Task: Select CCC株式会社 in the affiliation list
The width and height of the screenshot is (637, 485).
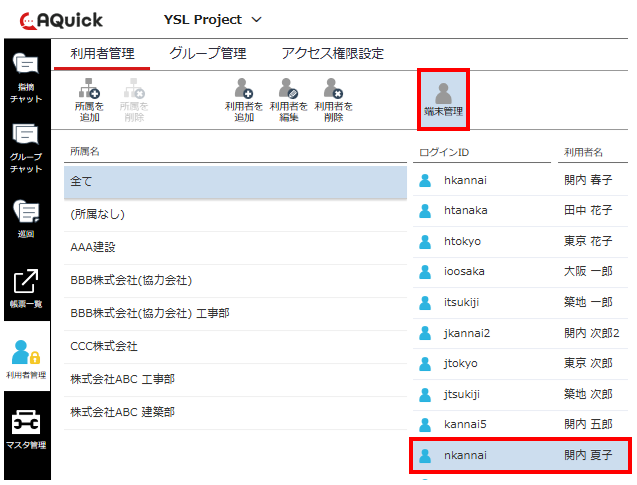Action: click(x=235, y=346)
